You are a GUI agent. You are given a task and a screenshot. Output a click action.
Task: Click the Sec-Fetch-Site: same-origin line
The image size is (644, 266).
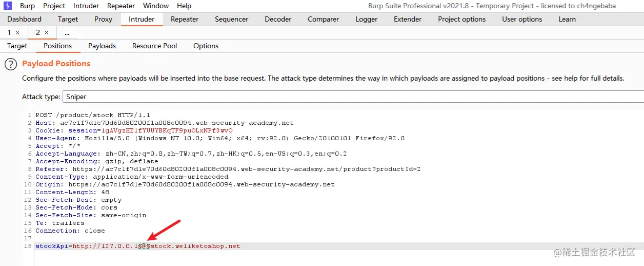pyautogui.click(x=91, y=215)
